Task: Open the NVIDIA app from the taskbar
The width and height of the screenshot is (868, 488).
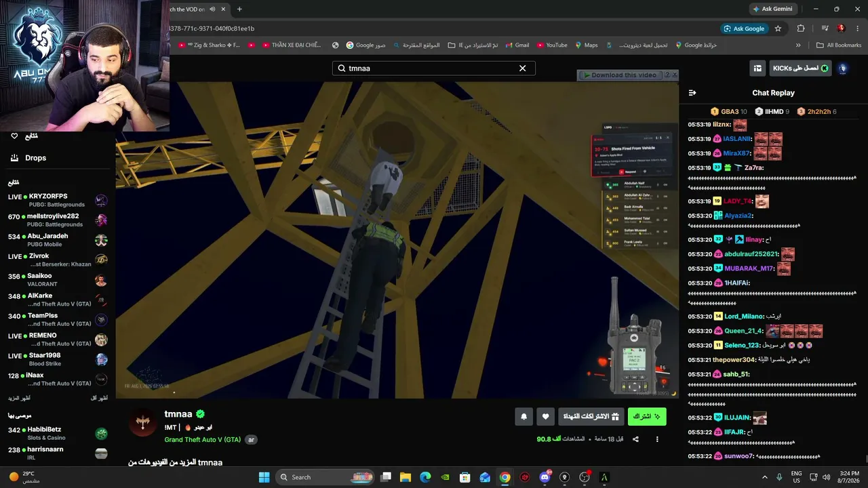Action: pos(445,477)
